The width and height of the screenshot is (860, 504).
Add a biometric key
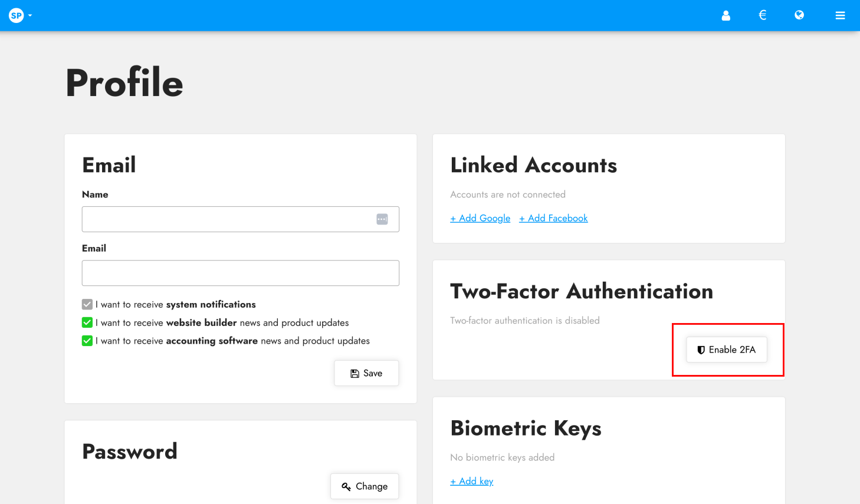coord(471,481)
